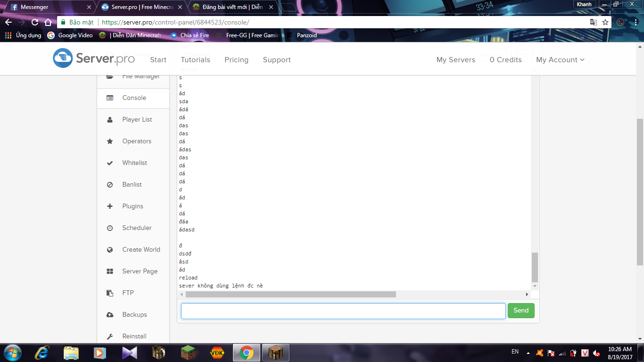This screenshot has width=644, height=362.
Task: Focus the console command input field
Action: click(343, 311)
